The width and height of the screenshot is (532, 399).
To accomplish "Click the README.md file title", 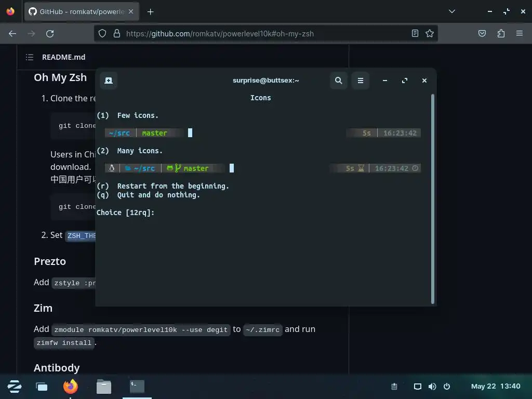I will click(x=64, y=57).
